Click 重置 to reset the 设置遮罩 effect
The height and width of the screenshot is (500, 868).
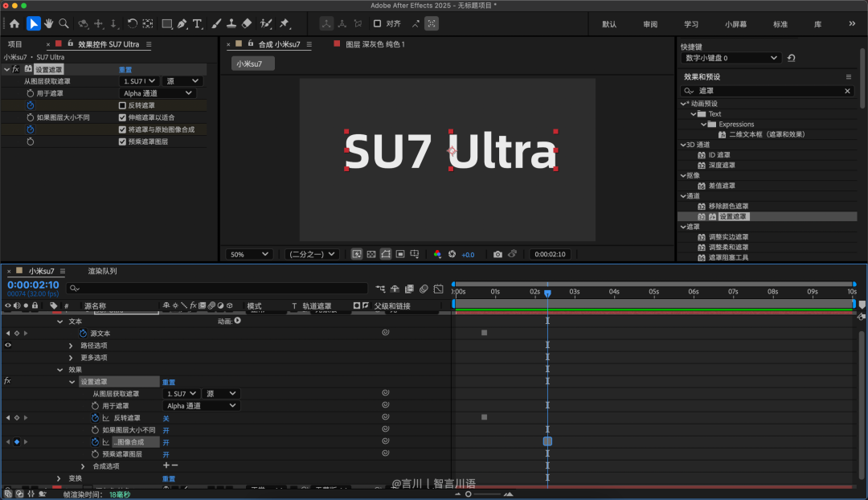tap(125, 69)
